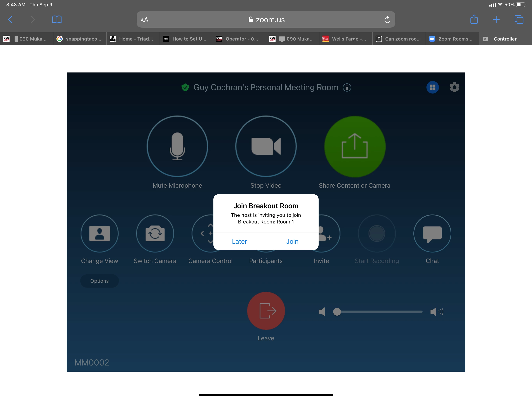Toggle Start Recording button
This screenshot has width=532, height=399.
pos(377,233)
